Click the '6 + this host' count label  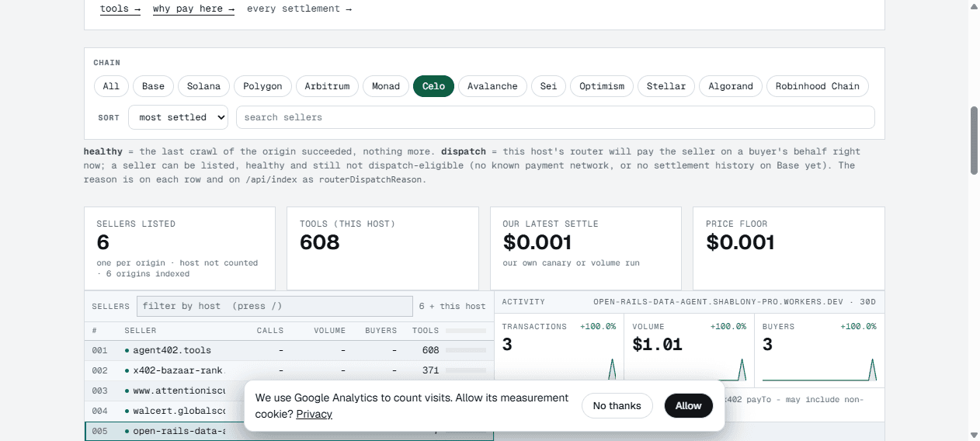point(452,307)
